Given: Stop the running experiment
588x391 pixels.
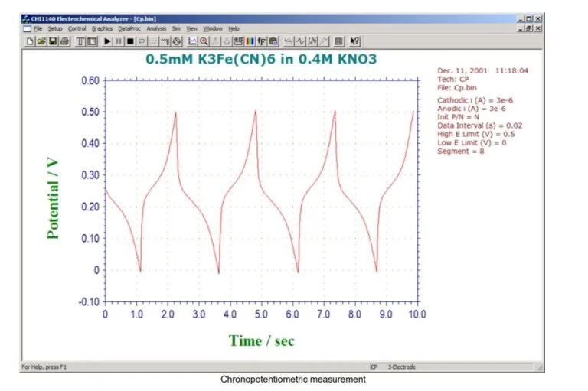Looking at the screenshot, I should pyautogui.click(x=130, y=40).
